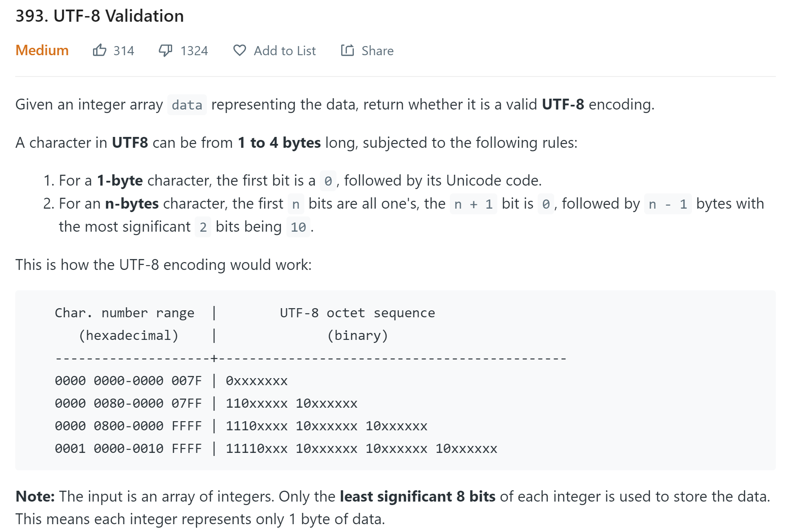Image resolution: width=785 pixels, height=532 pixels.
Task: Click the bold least significant 8 bits text
Action: pyautogui.click(x=417, y=496)
